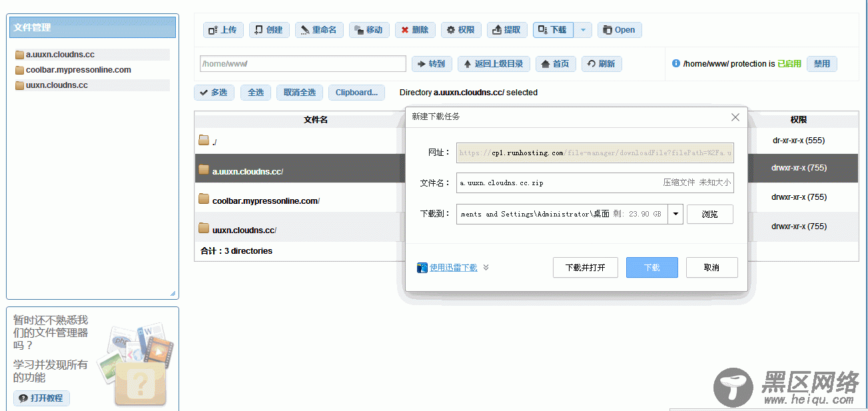Image resolution: width=868 pixels, height=411 pixels.
Task: Toggle 多选 multi-select mode
Action: click(x=214, y=93)
